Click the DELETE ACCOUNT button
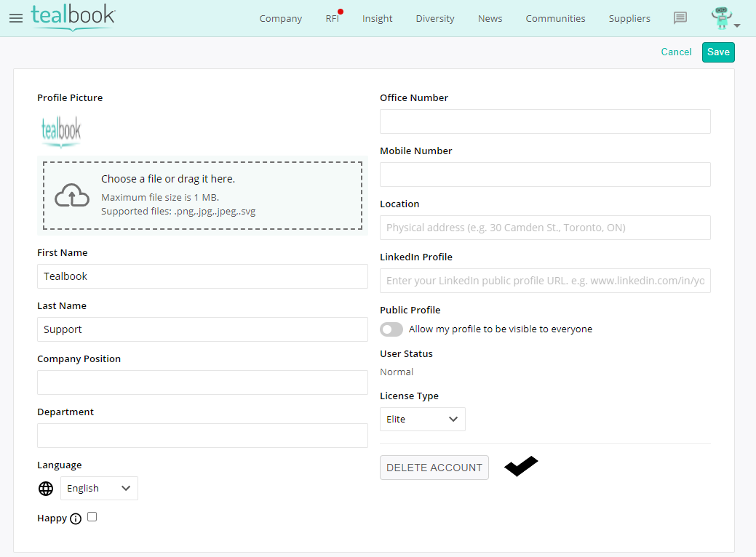756x557 pixels. click(434, 468)
